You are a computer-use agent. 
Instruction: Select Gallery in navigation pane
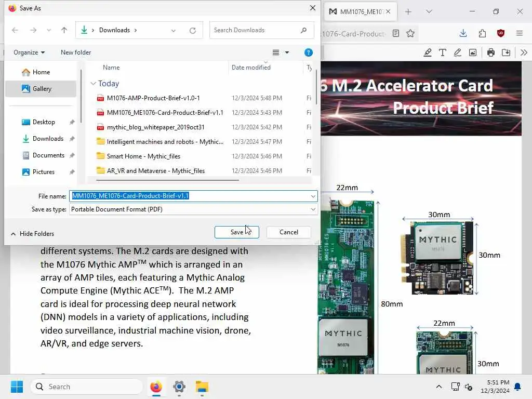coord(41,88)
